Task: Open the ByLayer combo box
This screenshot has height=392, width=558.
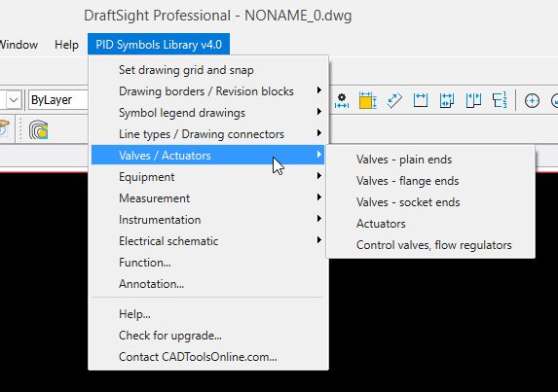Action: tap(58, 100)
